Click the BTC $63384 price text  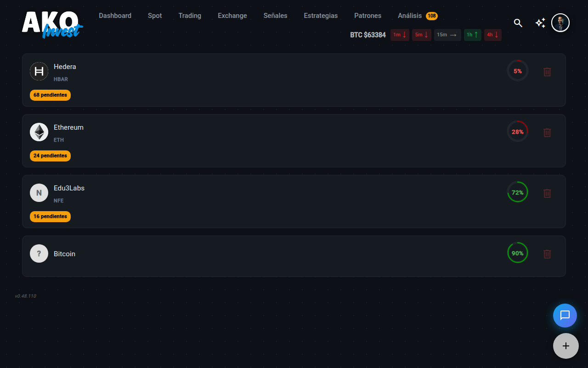tap(368, 35)
